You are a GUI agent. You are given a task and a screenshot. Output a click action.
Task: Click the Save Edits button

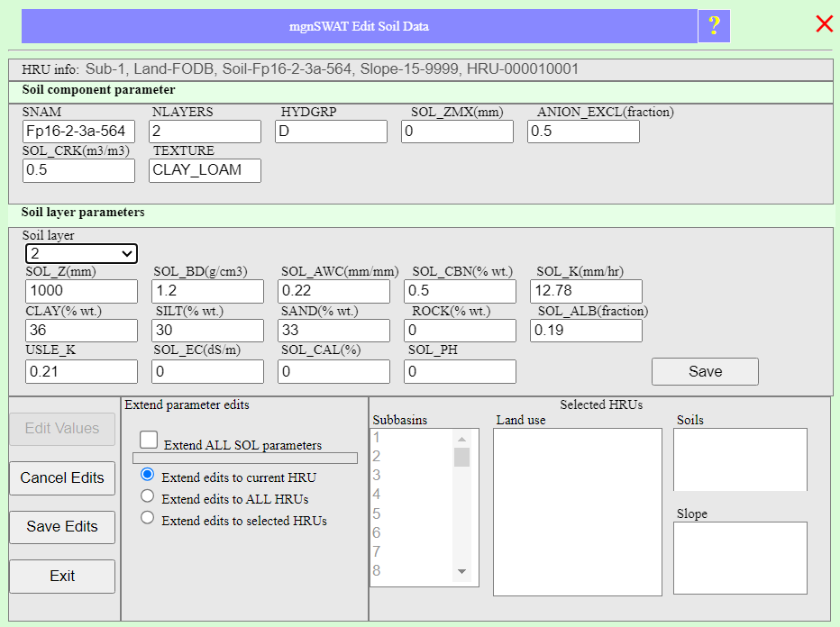click(62, 527)
